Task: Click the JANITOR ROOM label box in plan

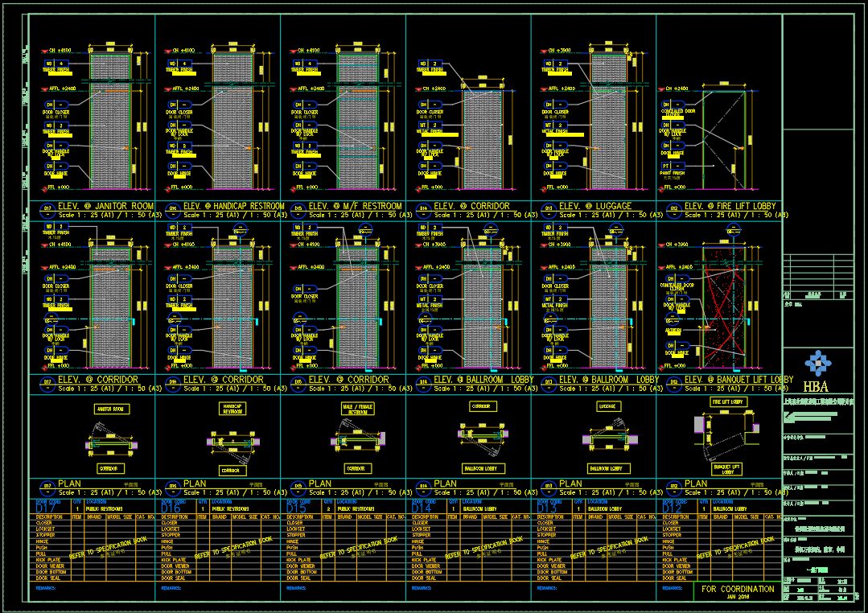Action: point(111,409)
